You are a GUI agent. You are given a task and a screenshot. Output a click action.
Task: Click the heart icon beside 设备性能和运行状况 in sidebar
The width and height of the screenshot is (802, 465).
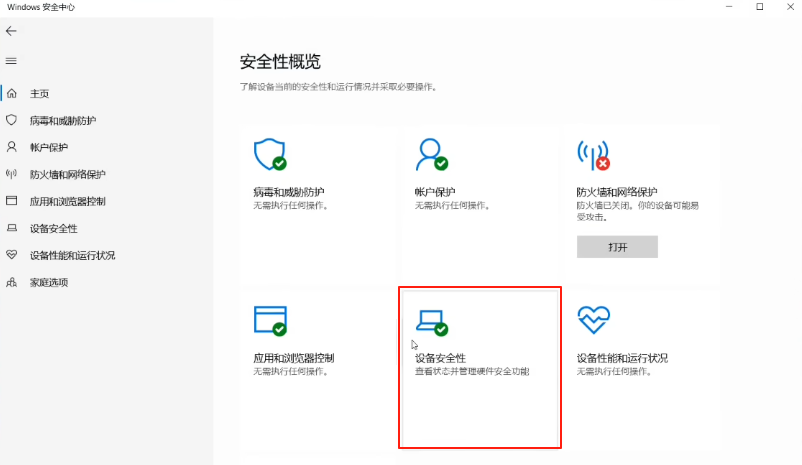(x=11, y=254)
